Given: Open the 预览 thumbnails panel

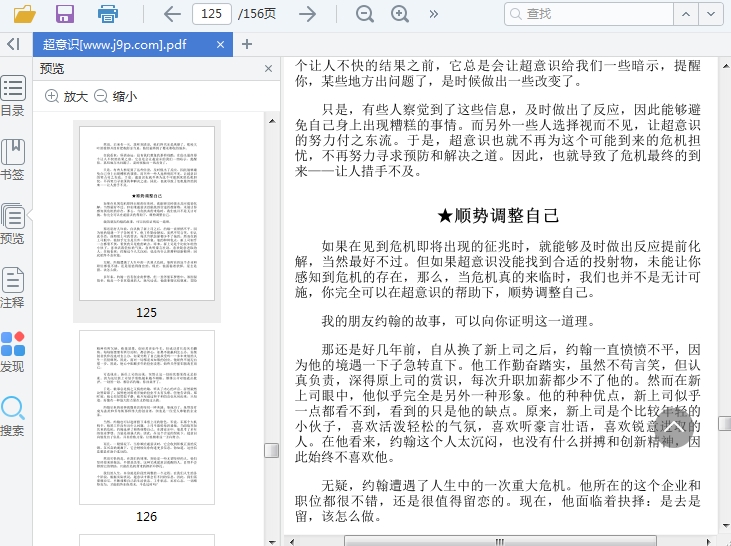Looking at the screenshot, I should [13, 224].
